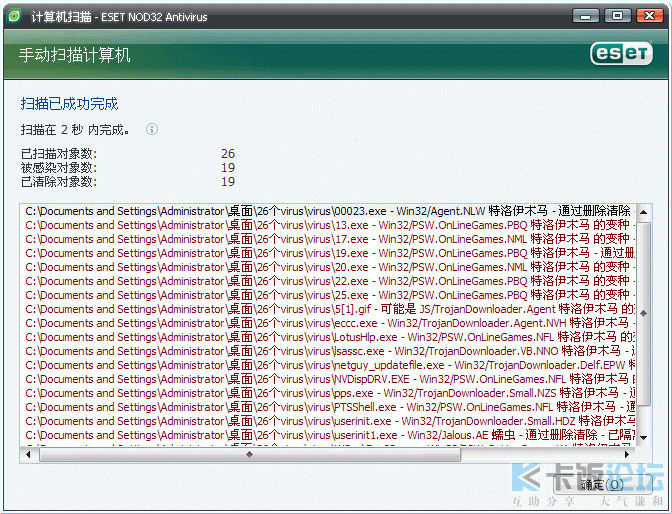Image resolution: width=672 pixels, height=514 pixels.
Task: Click the horizontal scrollbar thumb
Action: click(250, 454)
